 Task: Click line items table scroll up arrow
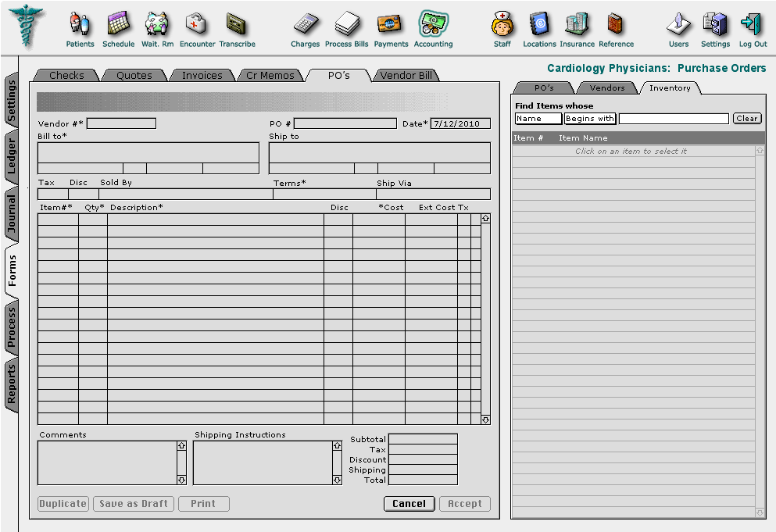point(485,218)
